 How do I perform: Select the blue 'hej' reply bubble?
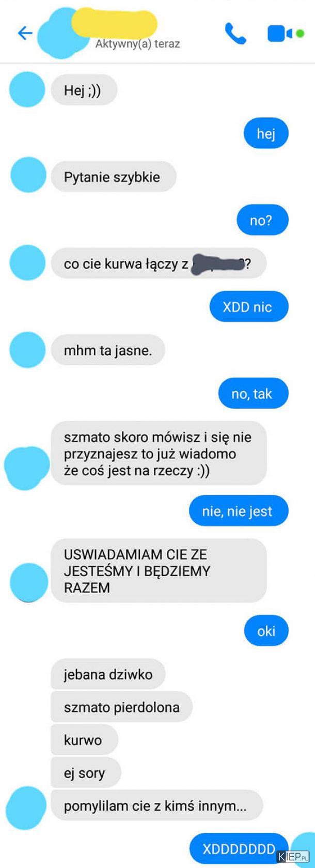point(266,134)
